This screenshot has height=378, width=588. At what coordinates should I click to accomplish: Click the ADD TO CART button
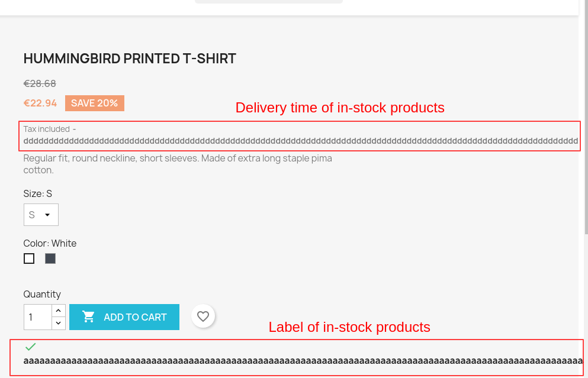coord(124,316)
